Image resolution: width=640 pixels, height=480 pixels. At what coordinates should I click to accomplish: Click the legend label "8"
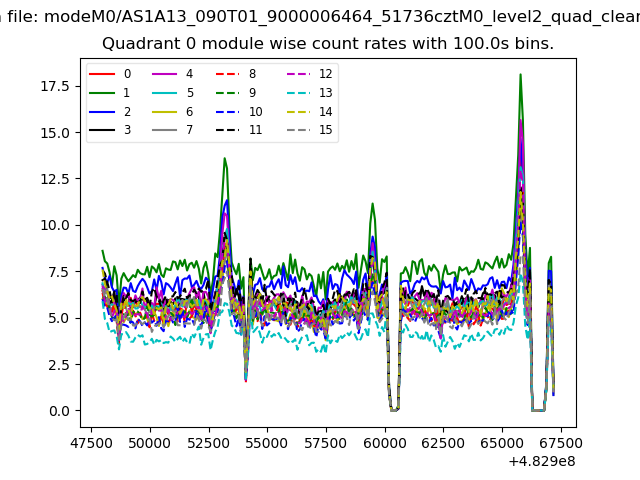point(252,74)
